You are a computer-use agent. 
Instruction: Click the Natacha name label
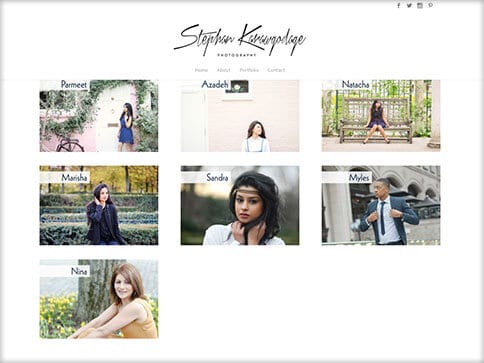coord(356,85)
